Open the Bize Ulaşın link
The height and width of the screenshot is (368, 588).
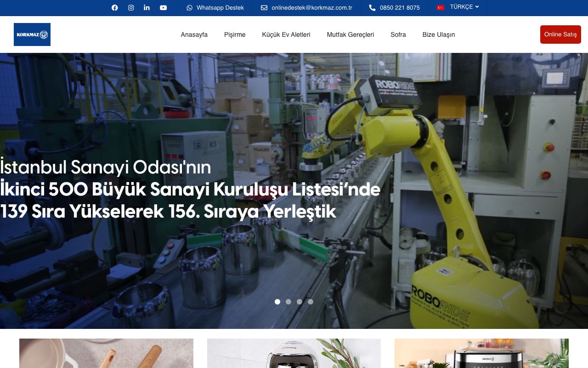pos(439,34)
